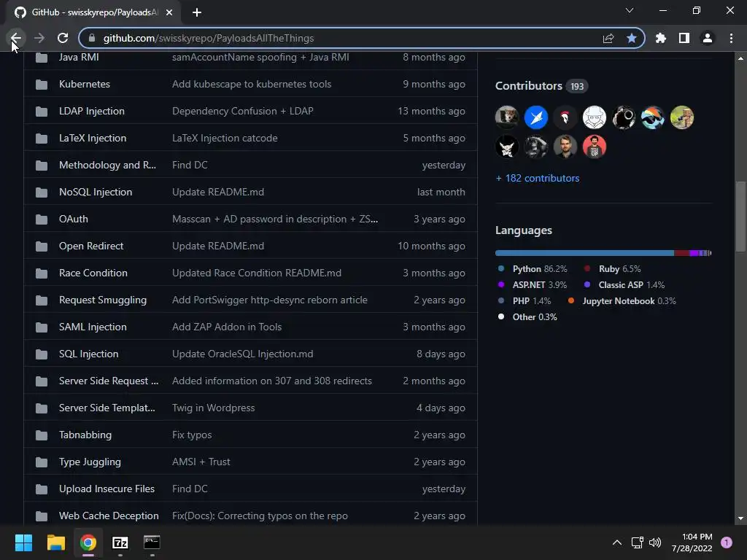
Task: Click the browser forward arrow
Action: pos(39,38)
